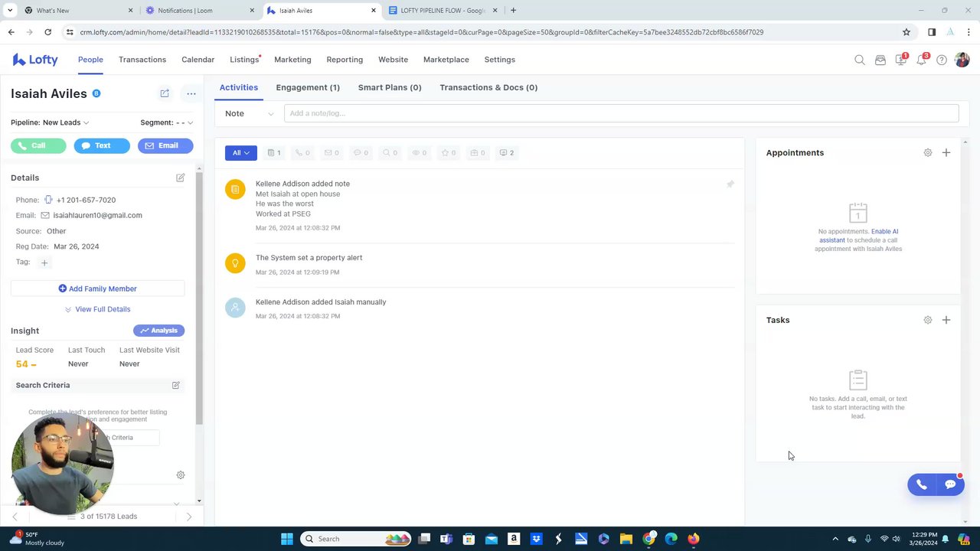Filter activities by emails icon
The width and height of the screenshot is (980, 551).
click(332, 153)
